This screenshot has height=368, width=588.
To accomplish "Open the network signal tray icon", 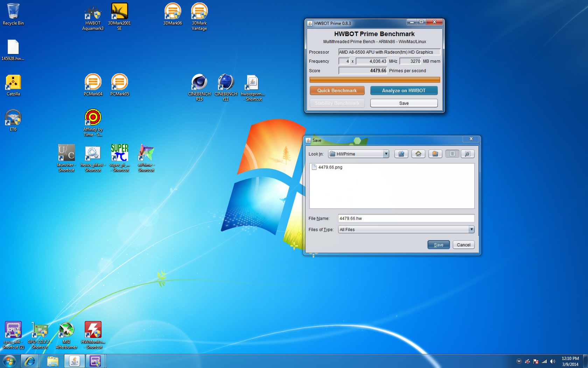I will pos(544,361).
